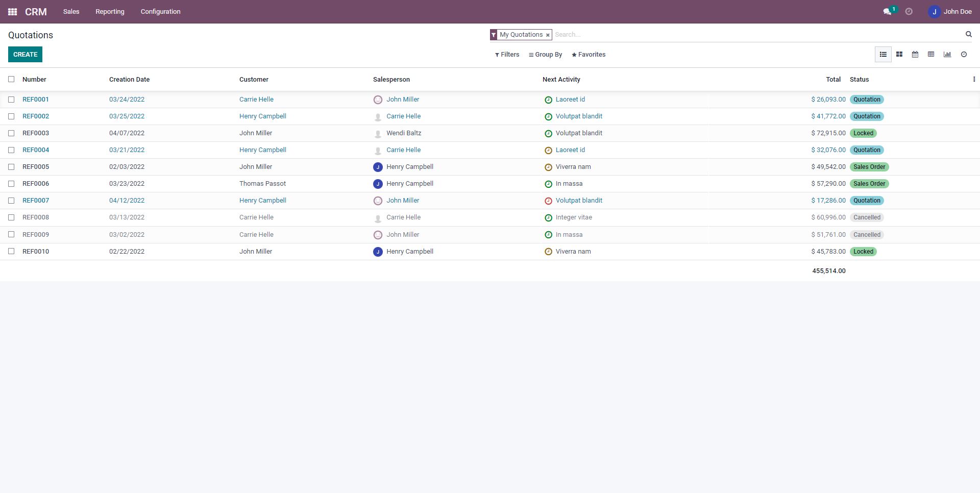This screenshot has height=493, width=980.
Task: Switch to Calendar view
Action: pyautogui.click(x=915, y=55)
